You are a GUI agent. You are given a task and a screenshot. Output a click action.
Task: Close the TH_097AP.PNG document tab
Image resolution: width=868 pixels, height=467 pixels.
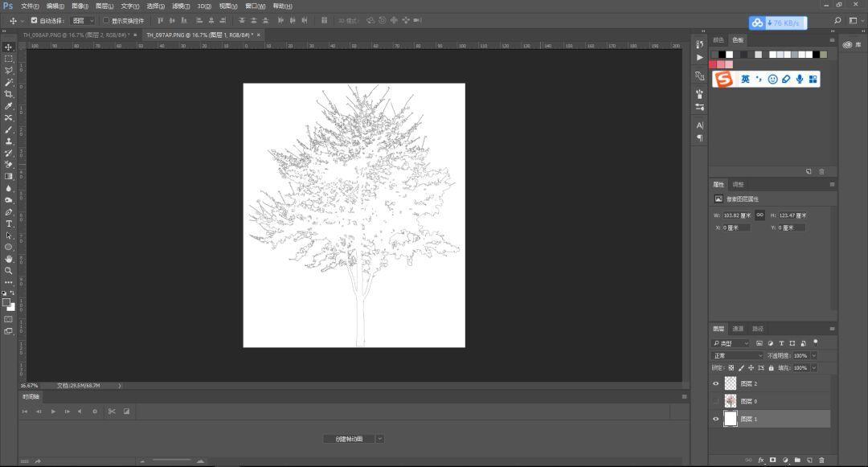[259, 35]
